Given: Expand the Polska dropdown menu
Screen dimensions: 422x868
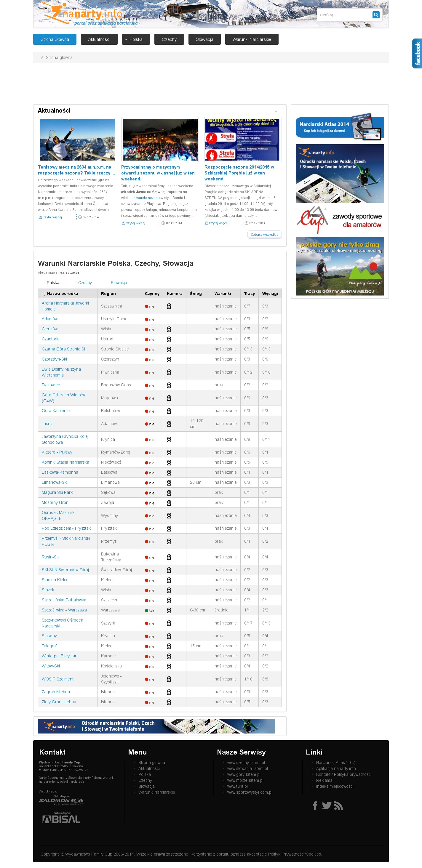Looking at the screenshot, I should coord(133,39).
